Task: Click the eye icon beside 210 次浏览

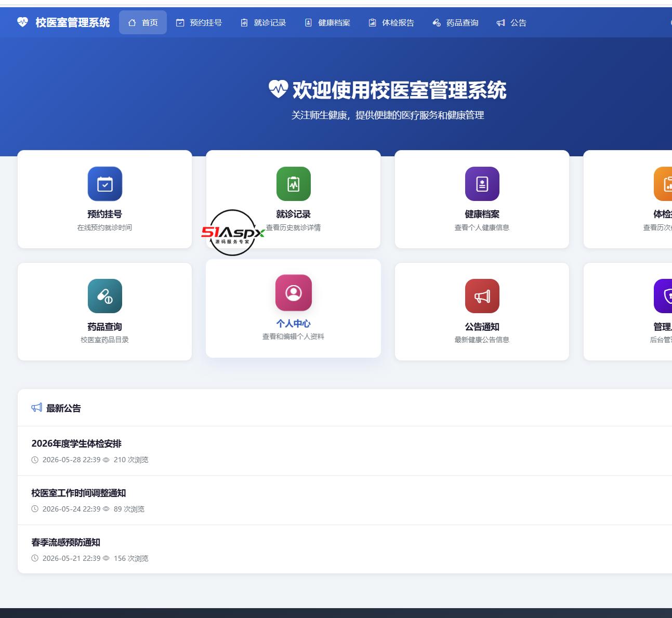Action: coord(106,460)
